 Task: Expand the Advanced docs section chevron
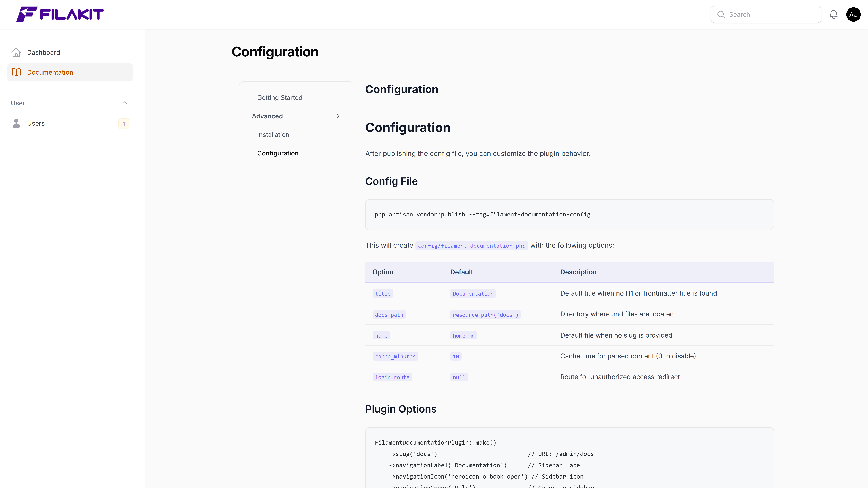pyautogui.click(x=338, y=116)
